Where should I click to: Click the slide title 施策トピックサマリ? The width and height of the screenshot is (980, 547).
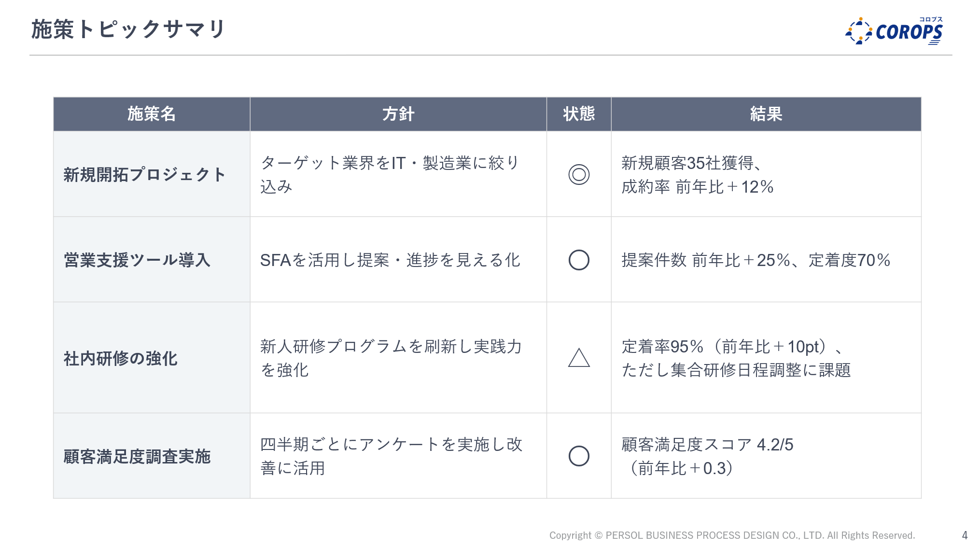coord(128,29)
